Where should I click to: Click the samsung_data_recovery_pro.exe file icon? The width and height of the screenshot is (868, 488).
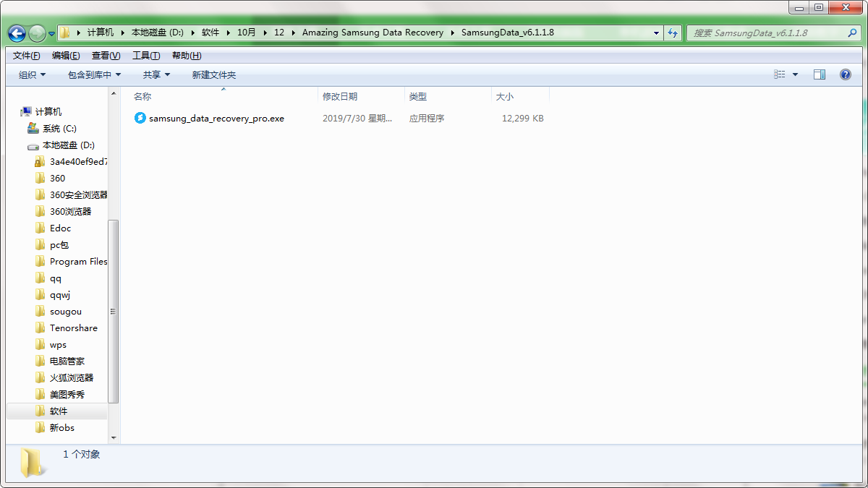(x=140, y=118)
